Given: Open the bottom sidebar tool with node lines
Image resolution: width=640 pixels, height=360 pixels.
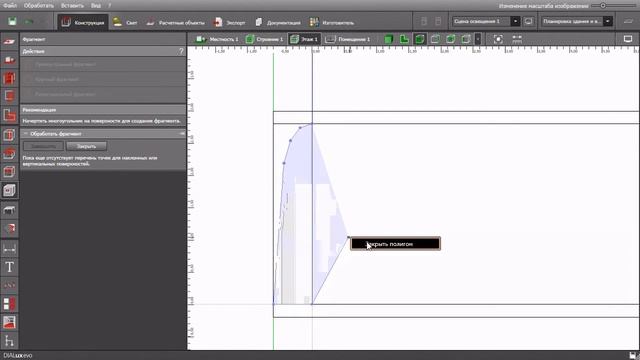Looking at the screenshot, I should click(9, 341).
